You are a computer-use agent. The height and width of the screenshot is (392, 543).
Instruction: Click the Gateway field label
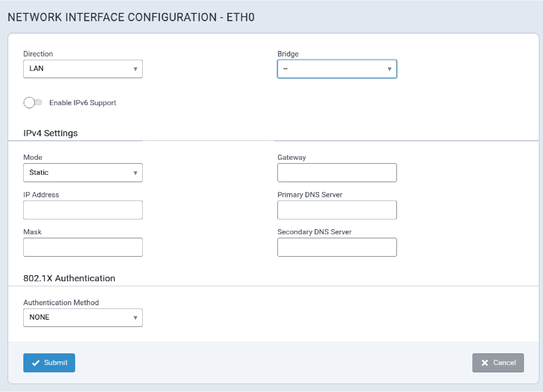291,158
